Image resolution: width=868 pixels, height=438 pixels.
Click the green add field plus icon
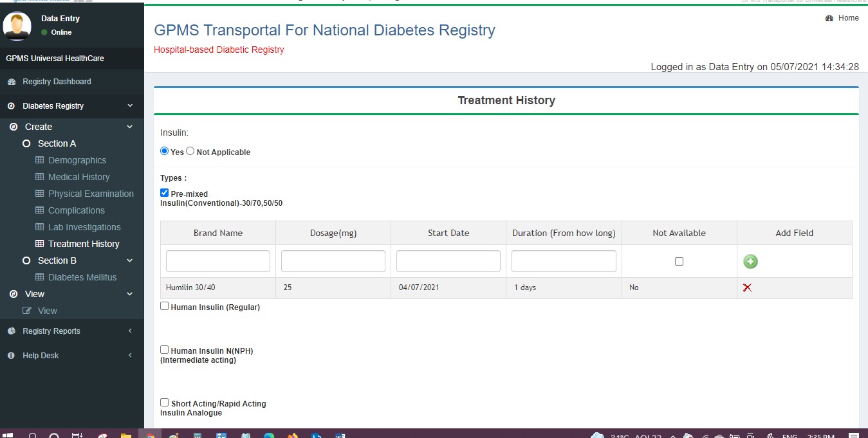point(750,261)
